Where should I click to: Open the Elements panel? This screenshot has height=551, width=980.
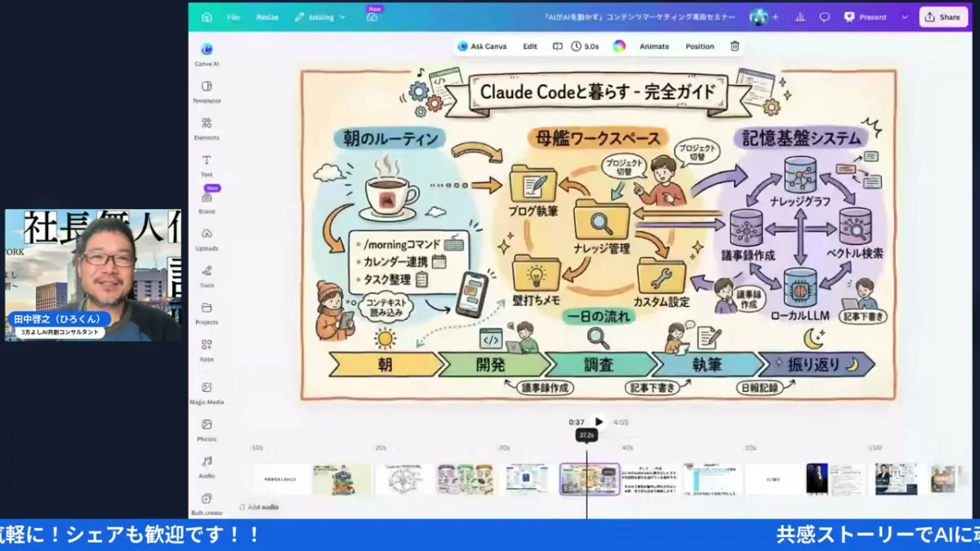(x=207, y=125)
